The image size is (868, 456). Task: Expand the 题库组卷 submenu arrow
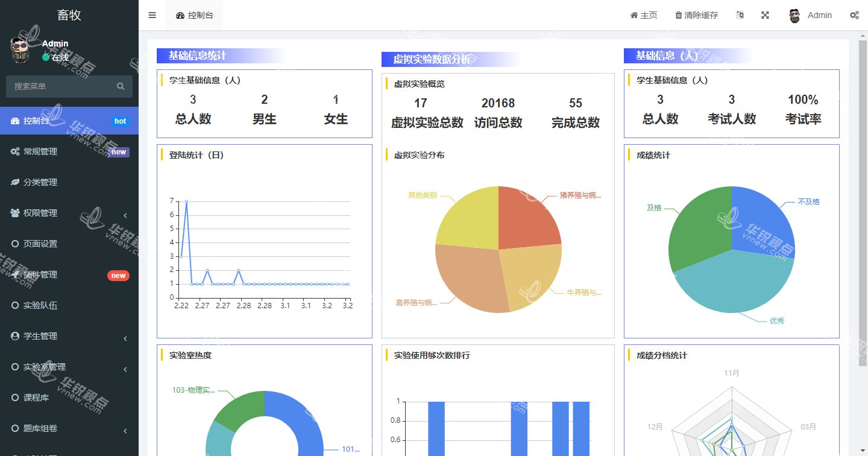point(125,431)
